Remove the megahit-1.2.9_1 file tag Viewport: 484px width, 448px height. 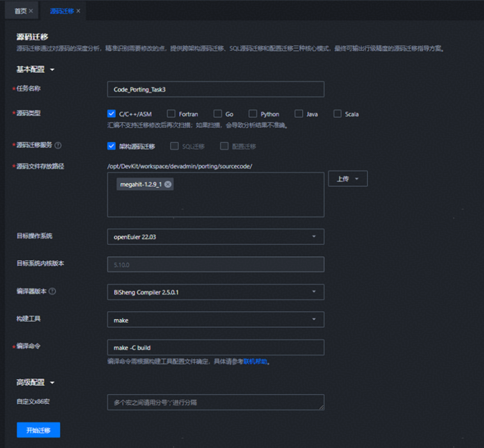pos(168,185)
